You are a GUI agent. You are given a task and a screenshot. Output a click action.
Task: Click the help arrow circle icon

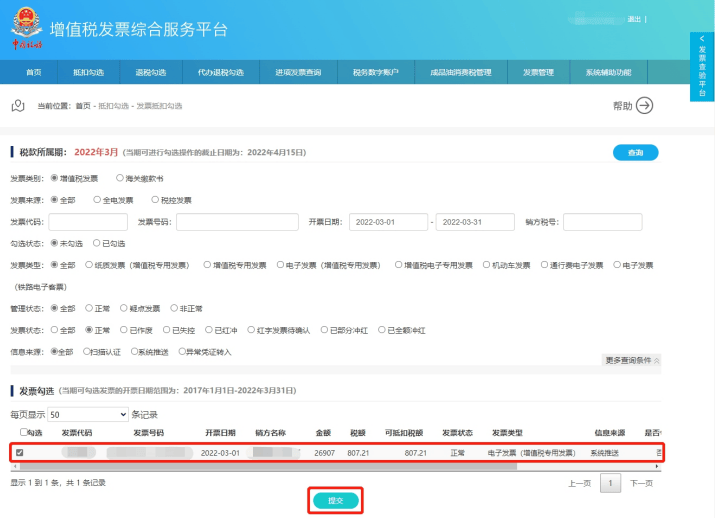pyautogui.click(x=644, y=105)
